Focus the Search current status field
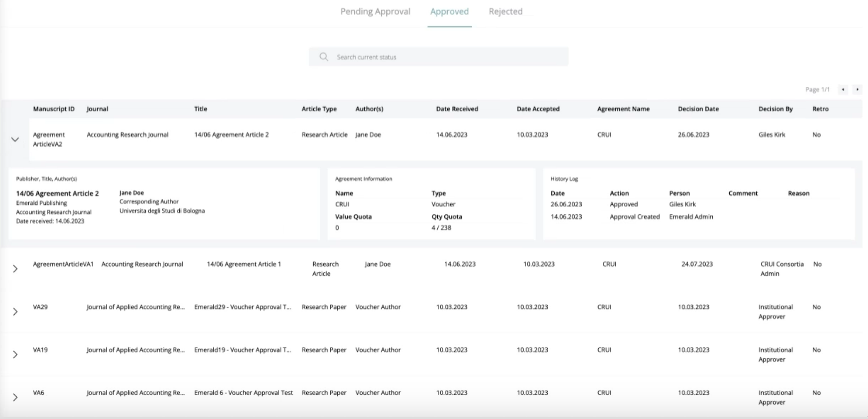Viewport: 868px width, 419px height. tap(448, 57)
